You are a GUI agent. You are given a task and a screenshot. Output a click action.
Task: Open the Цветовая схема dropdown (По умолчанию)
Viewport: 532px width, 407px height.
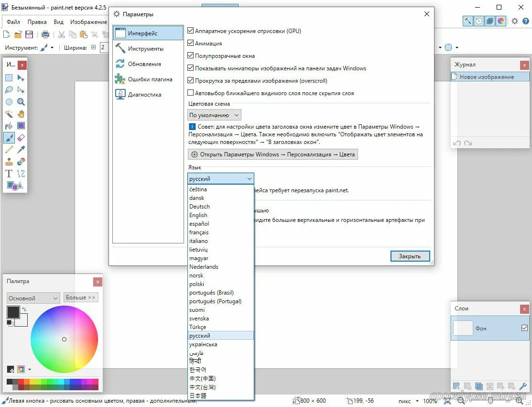[x=214, y=115]
